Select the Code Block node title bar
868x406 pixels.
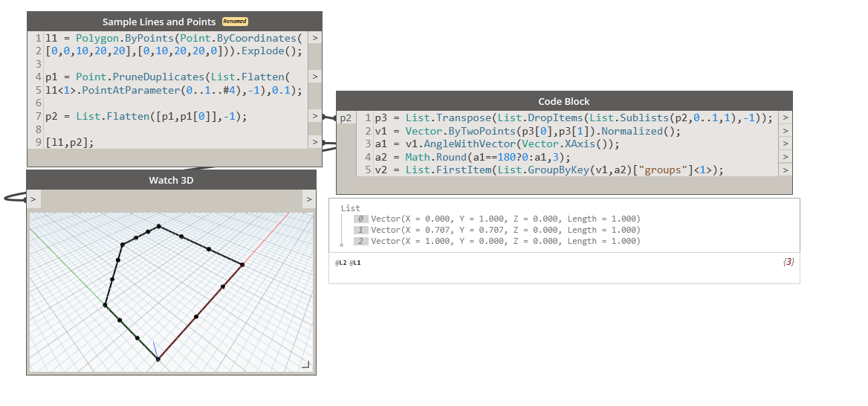[x=564, y=101]
